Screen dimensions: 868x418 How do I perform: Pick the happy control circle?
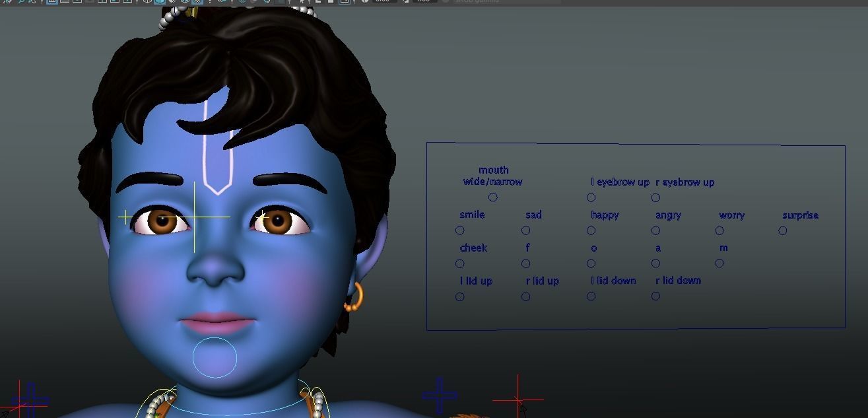coord(591,230)
